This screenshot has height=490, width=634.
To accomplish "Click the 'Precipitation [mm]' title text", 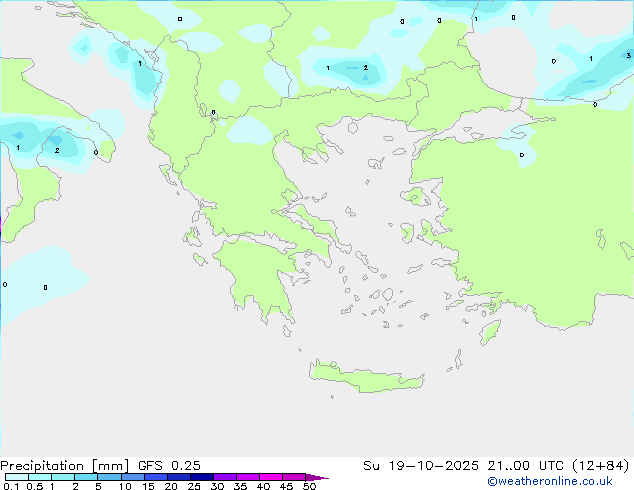I will coord(64,466).
